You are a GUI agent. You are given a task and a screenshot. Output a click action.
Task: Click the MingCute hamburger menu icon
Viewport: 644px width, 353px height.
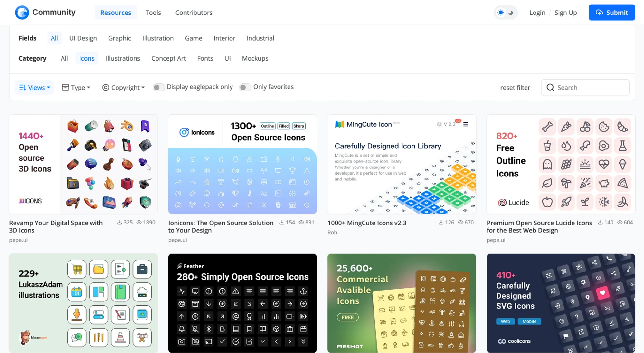pyautogui.click(x=466, y=124)
